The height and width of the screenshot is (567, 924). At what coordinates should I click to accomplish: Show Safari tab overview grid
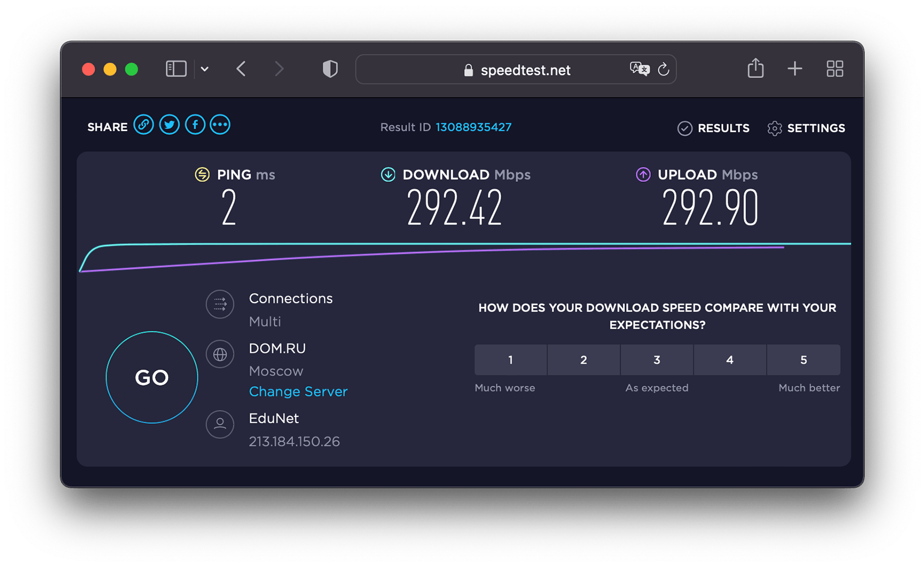tap(834, 69)
